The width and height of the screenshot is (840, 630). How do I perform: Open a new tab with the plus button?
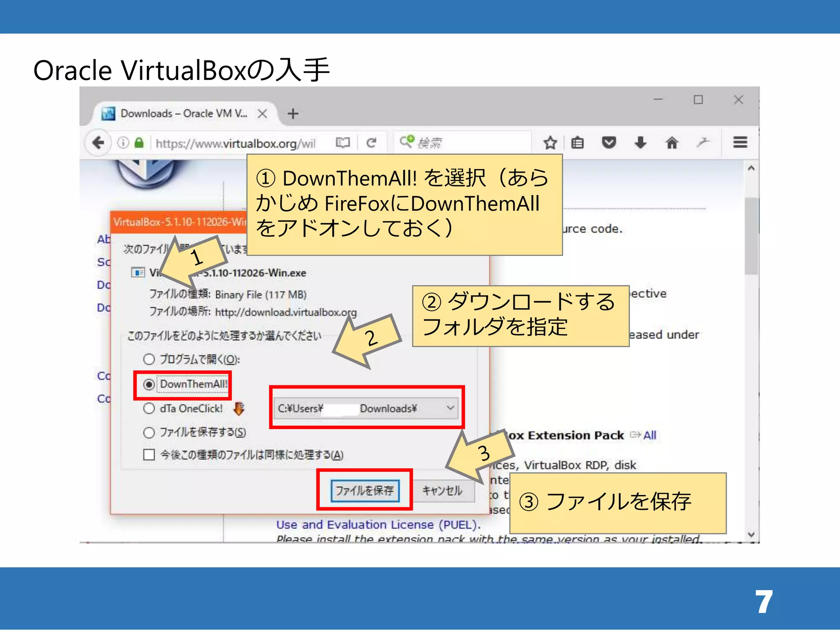click(x=293, y=114)
